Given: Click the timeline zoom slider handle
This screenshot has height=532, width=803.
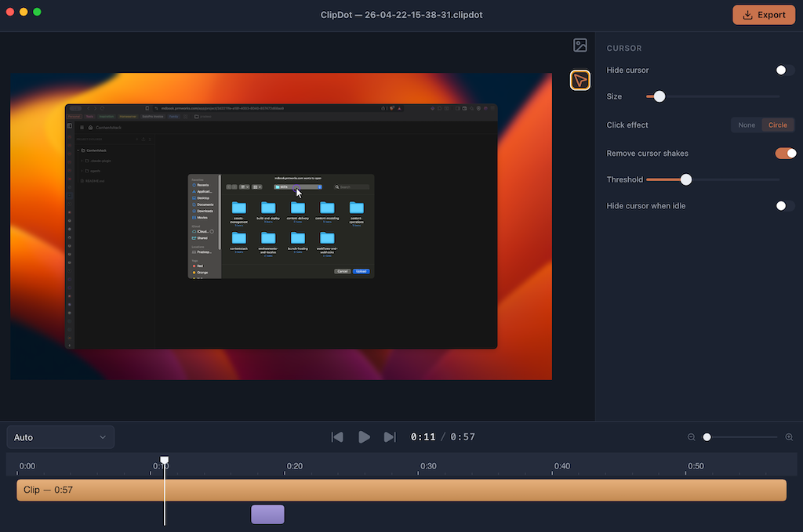Looking at the screenshot, I should [x=707, y=437].
